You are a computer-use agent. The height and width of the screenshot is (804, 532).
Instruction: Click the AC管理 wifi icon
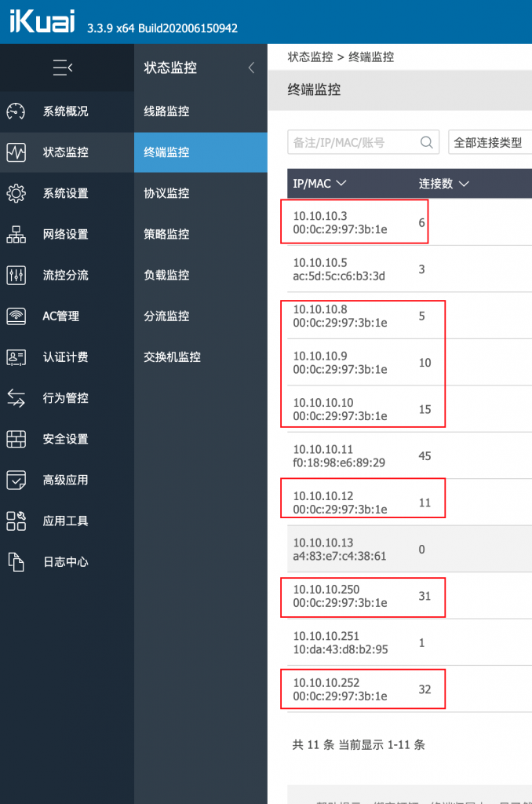point(16,316)
